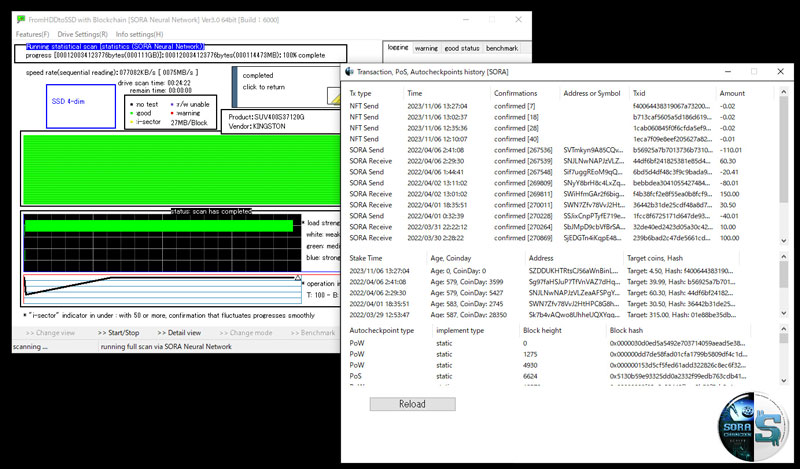
Task: Click the Reload button
Action: coord(412,404)
